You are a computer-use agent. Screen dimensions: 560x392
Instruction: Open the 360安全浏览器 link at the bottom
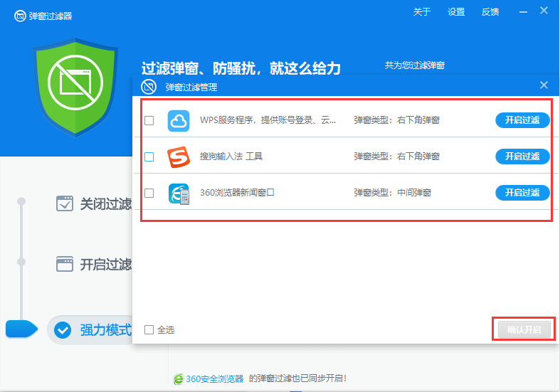pyautogui.click(x=213, y=378)
